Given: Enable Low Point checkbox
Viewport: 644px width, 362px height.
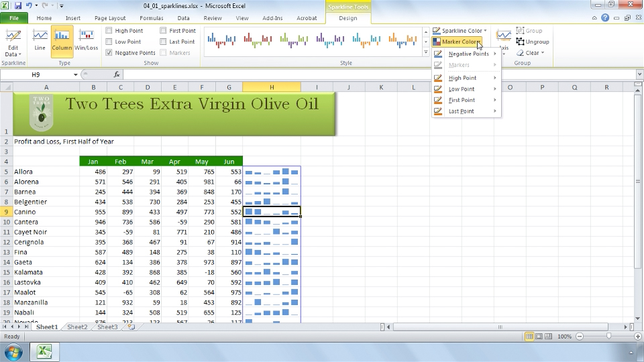Looking at the screenshot, I should 109,42.
